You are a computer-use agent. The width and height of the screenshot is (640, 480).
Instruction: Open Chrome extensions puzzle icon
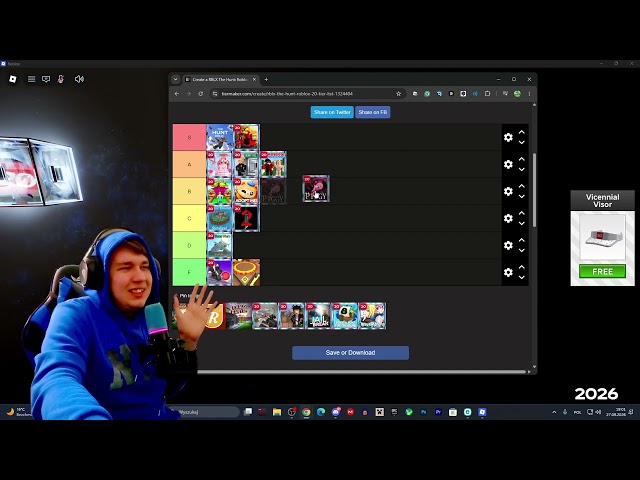click(x=487, y=94)
